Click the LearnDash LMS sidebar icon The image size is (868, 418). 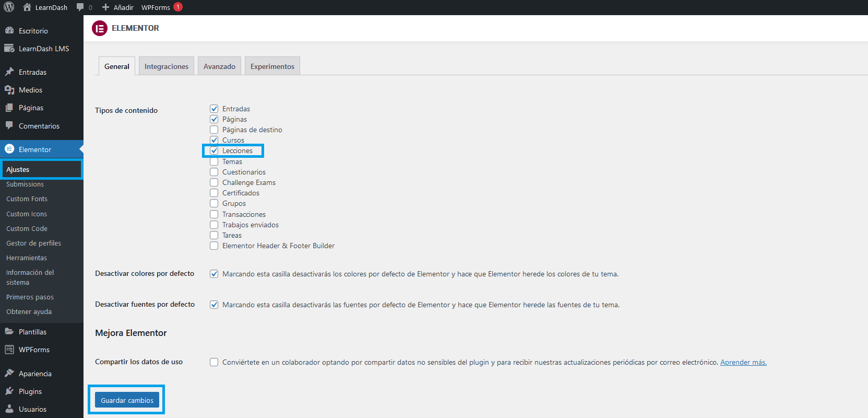pyautogui.click(x=9, y=49)
